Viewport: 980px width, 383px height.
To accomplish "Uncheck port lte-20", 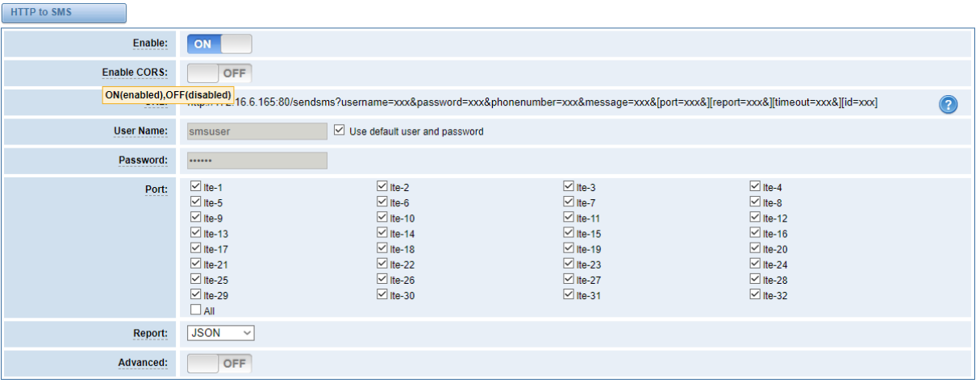I will [x=756, y=248].
